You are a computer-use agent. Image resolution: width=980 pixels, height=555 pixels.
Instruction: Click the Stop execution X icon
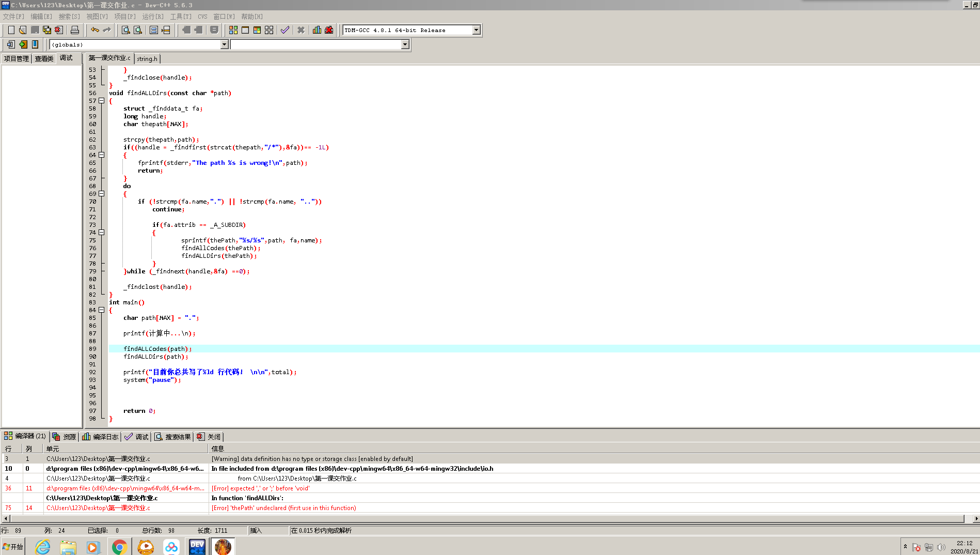(x=301, y=30)
